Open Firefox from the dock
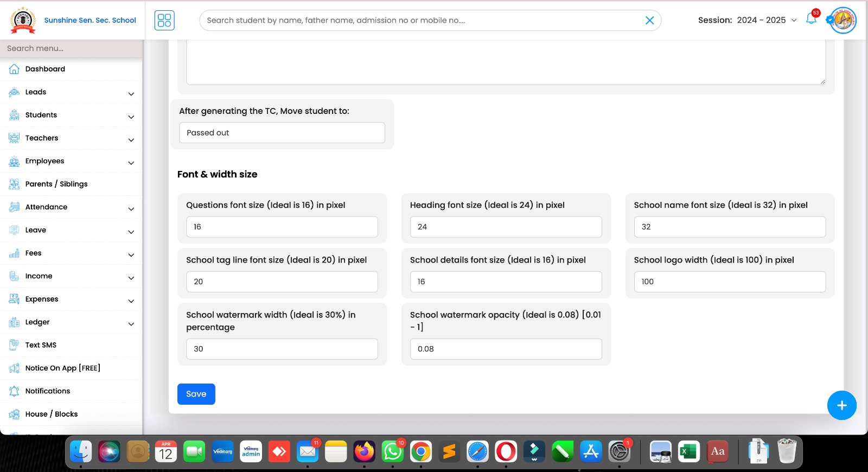The height and width of the screenshot is (472, 868). point(364,451)
